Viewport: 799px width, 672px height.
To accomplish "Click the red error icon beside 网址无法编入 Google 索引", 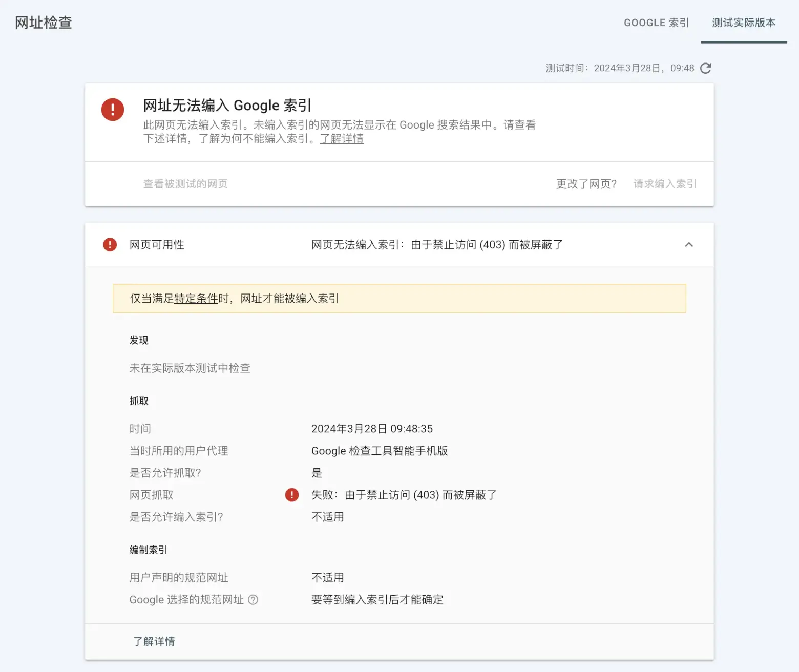I will tap(113, 110).
